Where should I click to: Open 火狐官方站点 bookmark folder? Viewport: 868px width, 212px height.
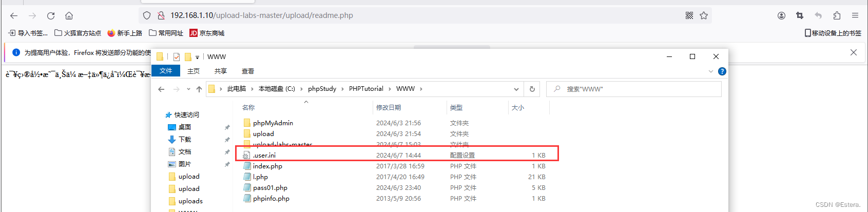(78, 33)
